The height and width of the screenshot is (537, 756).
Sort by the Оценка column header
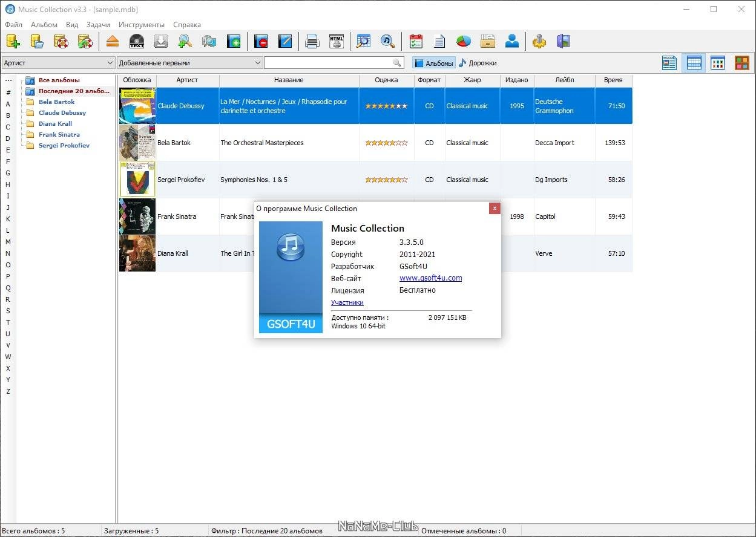tap(386, 80)
